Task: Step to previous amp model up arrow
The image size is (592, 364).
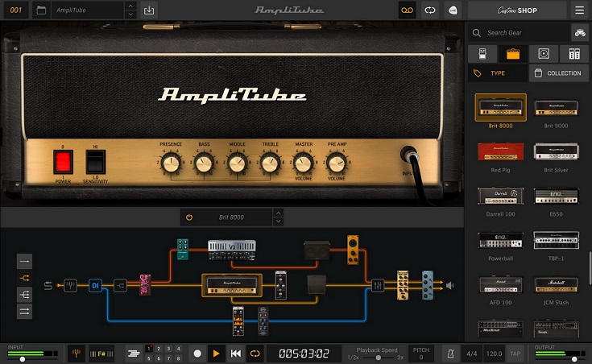Action: pos(278,213)
